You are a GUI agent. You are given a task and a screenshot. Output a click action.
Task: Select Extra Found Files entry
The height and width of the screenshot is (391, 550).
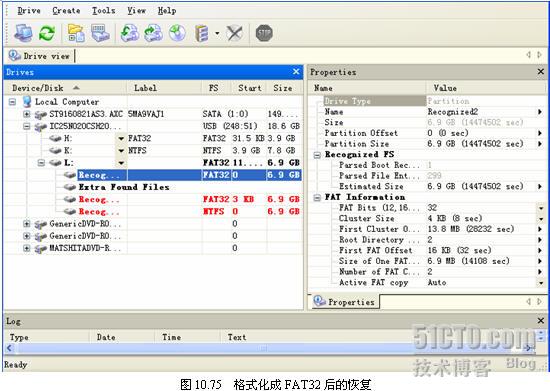point(123,187)
